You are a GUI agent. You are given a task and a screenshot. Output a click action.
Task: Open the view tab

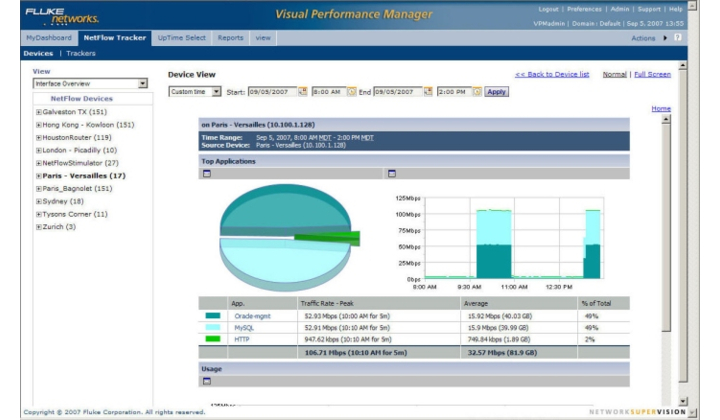click(x=263, y=38)
